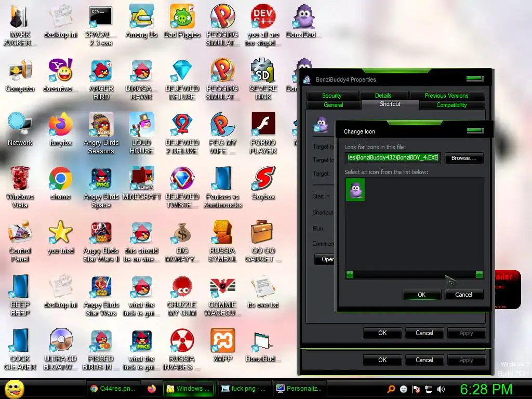532x399 pixels.
Task: Click the DEV C++ icon
Action: [x=263, y=16]
